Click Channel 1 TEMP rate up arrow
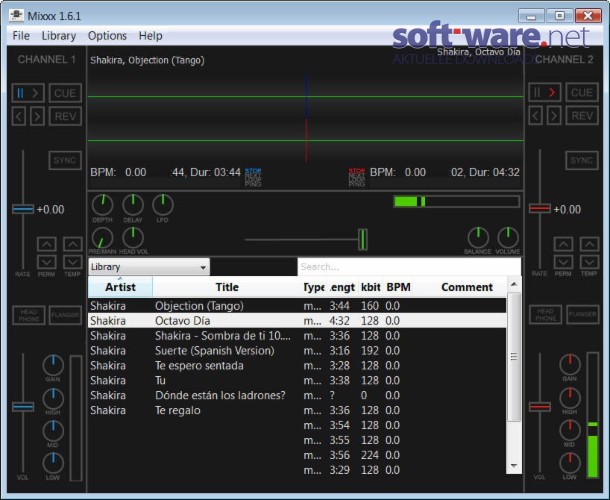This screenshot has height=500, width=610. click(73, 244)
